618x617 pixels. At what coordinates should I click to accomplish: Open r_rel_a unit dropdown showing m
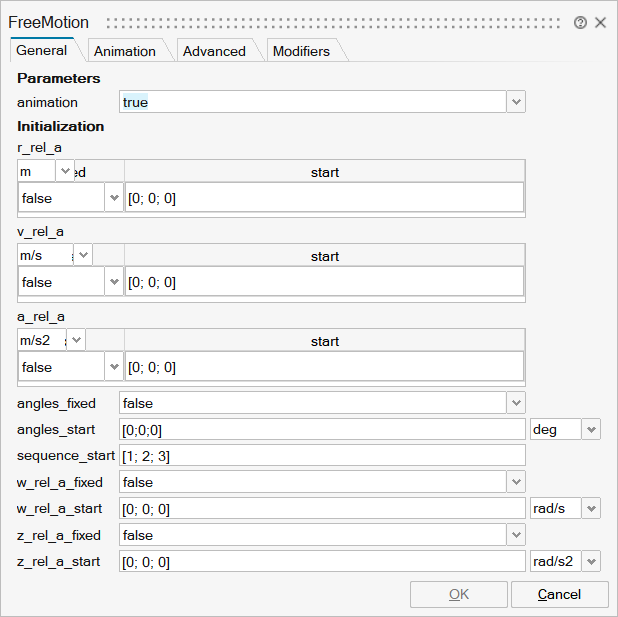[66, 172]
